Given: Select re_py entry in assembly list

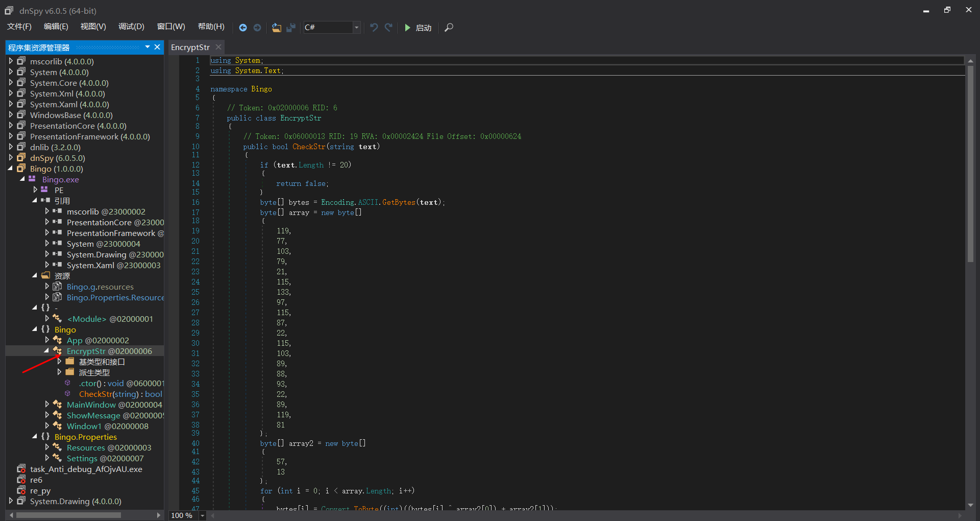Looking at the screenshot, I should 40,490.
